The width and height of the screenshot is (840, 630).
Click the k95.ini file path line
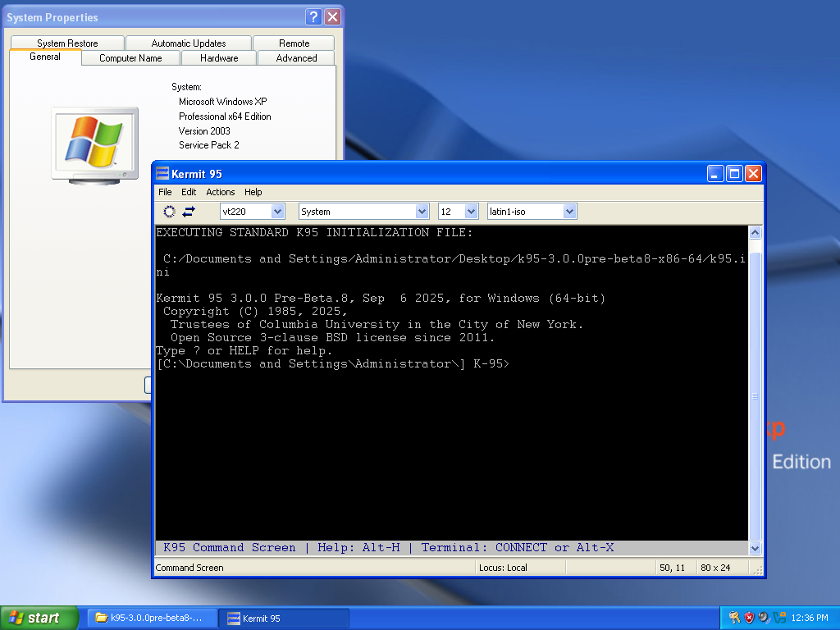click(450, 265)
